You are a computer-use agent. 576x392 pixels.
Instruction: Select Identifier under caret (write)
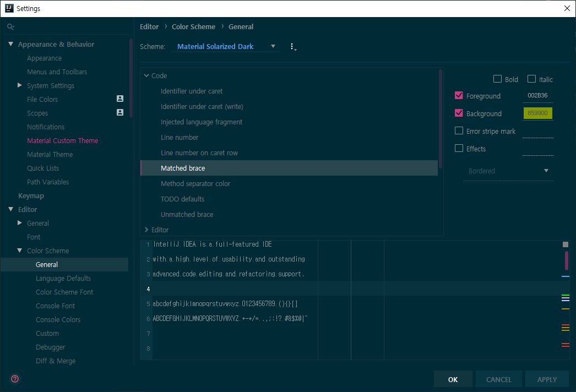tap(202, 107)
